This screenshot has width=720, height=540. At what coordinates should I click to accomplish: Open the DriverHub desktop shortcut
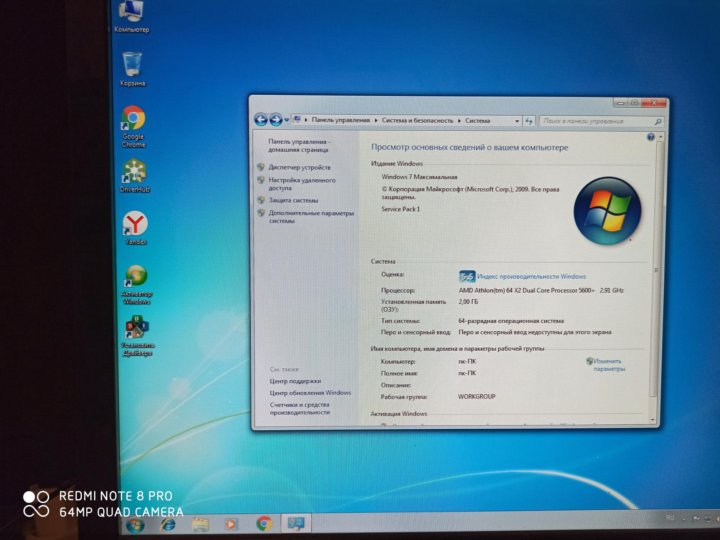click(x=134, y=172)
